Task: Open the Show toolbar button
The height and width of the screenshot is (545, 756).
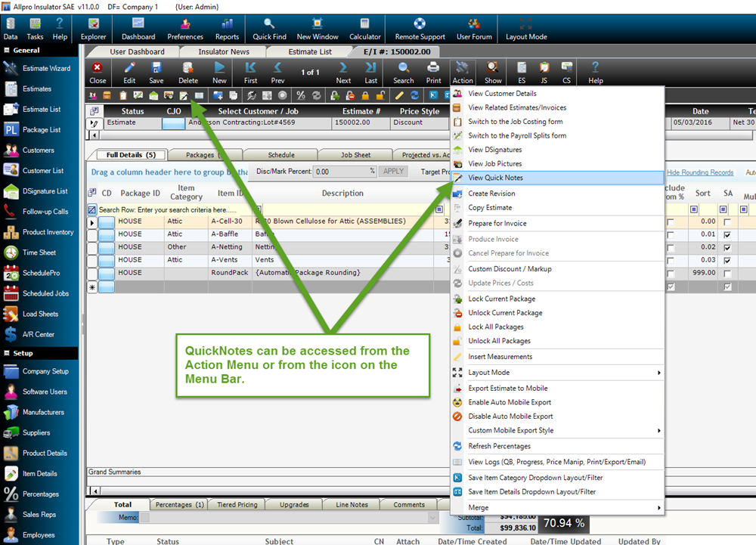Action: click(x=493, y=73)
